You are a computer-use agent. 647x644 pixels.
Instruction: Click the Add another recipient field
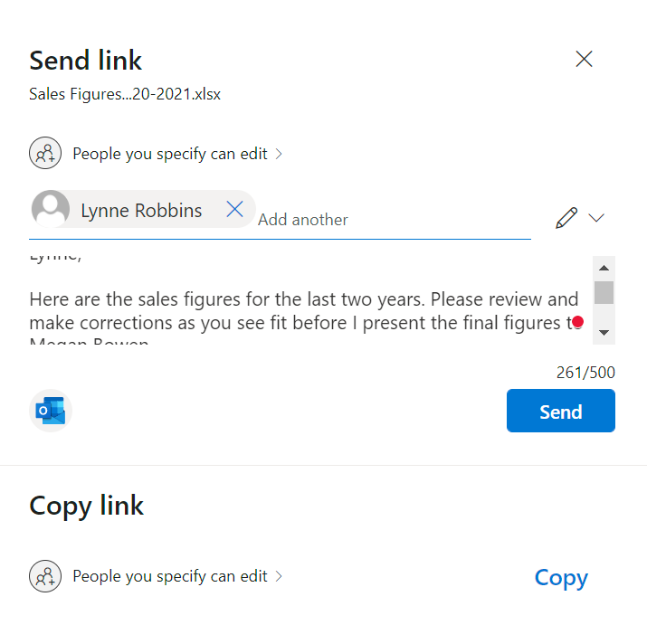point(362,219)
